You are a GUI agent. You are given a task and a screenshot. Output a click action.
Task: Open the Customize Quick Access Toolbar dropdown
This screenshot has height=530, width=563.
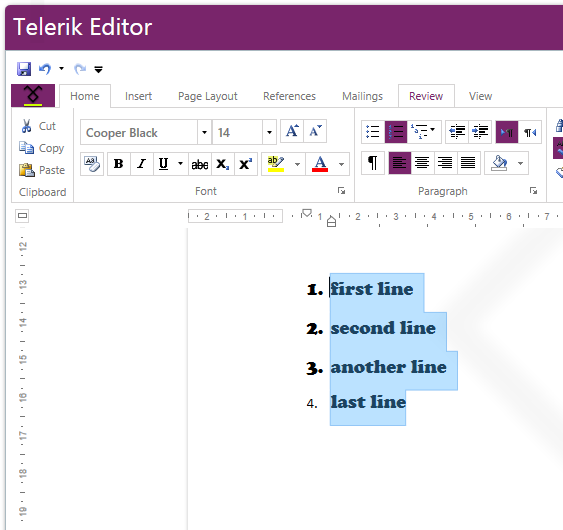pyautogui.click(x=98, y=69)
